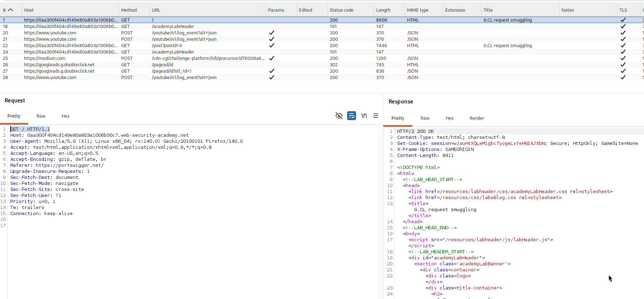Sort history by the # column header
Screen dimensions: 644x299
[11, 10]
